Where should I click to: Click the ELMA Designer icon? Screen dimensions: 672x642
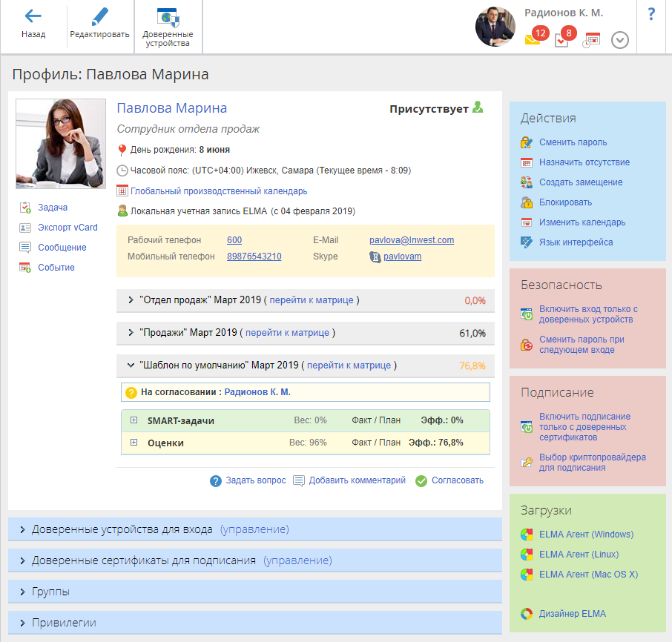[527, 614]
